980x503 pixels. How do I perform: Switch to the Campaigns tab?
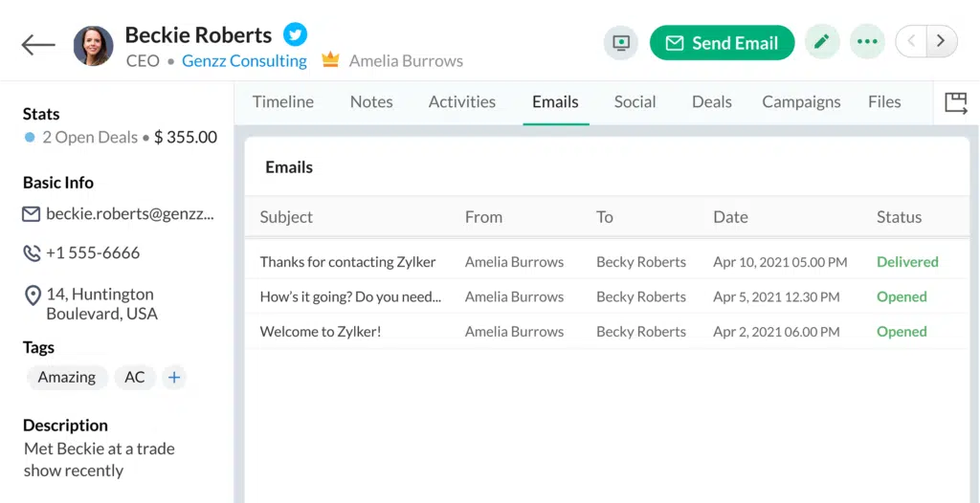coord(801,102)
